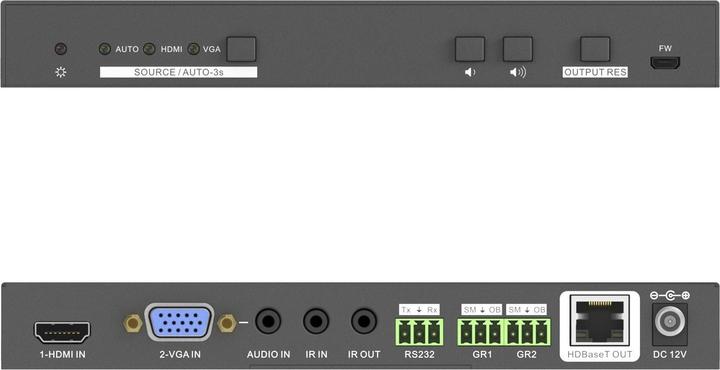
Task: Click the GR2 green terminal block
Action: click(x=528, y=332)
